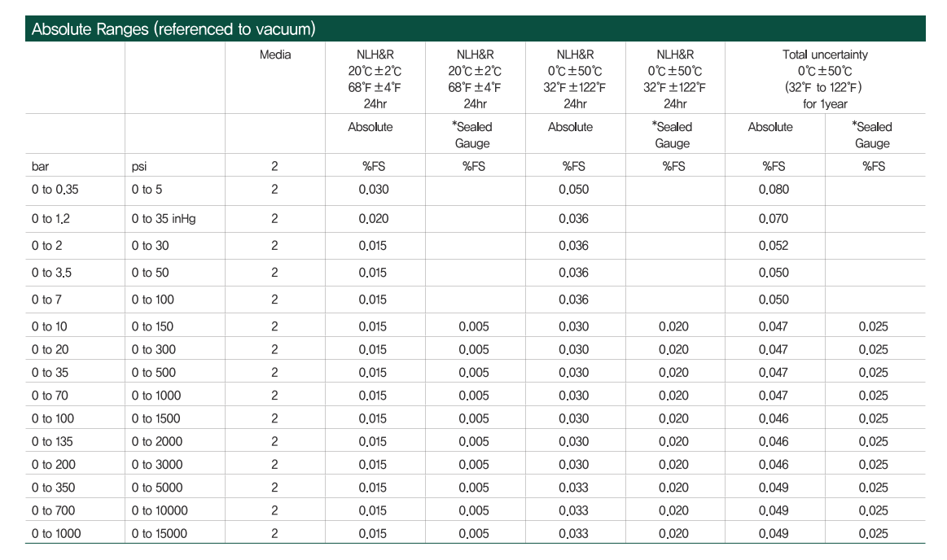Select the 0.047 value in the 0 to 10 row

click(x=774, y=326)
